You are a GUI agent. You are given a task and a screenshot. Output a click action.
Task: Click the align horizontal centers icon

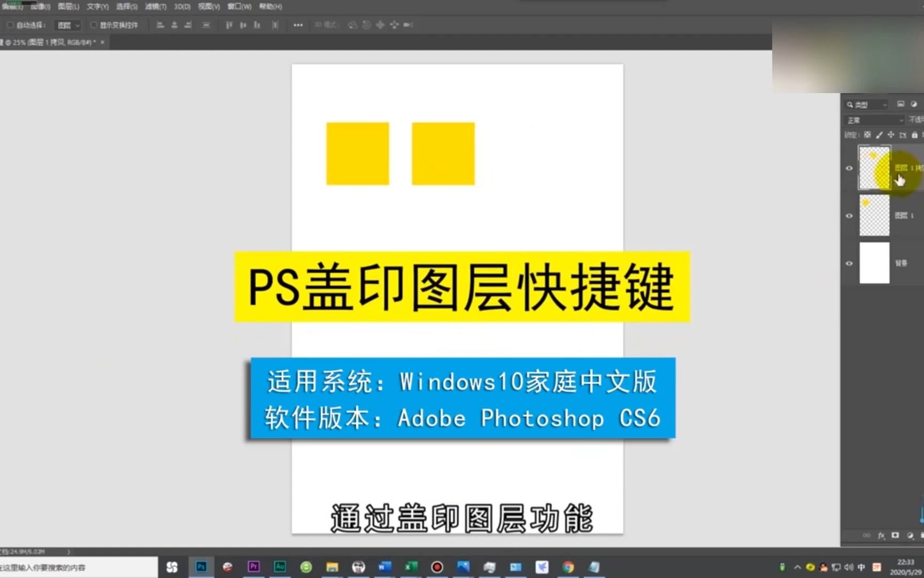(174, 25)
